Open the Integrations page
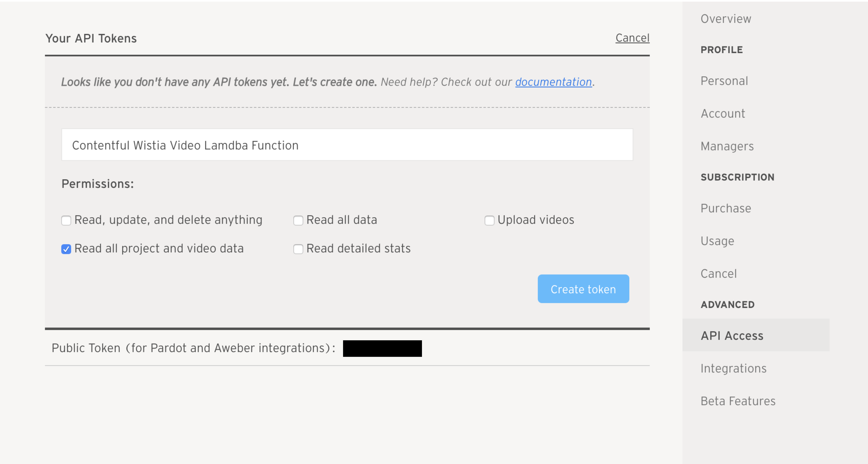The image size is (868, 464). pyautogui.click(x=733, y=368)
